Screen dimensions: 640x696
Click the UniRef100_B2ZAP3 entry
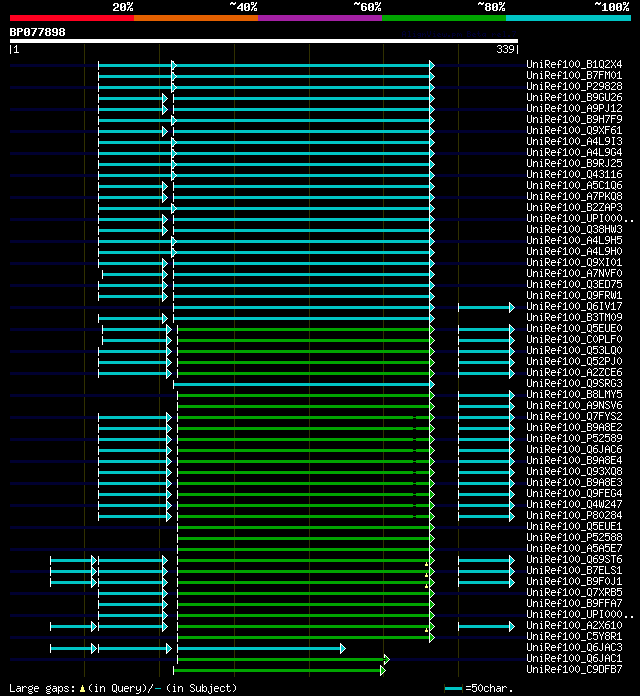pos(574,207)
